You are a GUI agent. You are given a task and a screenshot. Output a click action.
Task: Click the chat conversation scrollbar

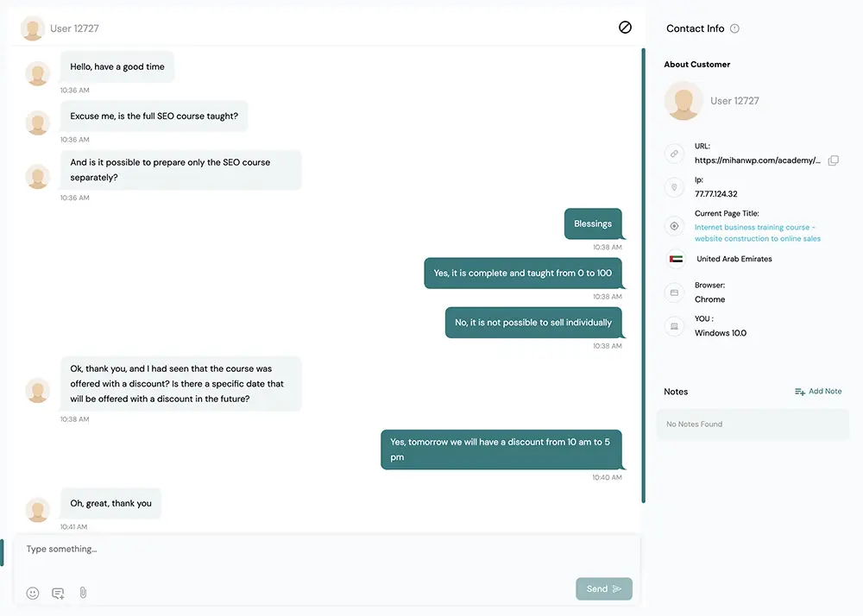pos(643,276)
